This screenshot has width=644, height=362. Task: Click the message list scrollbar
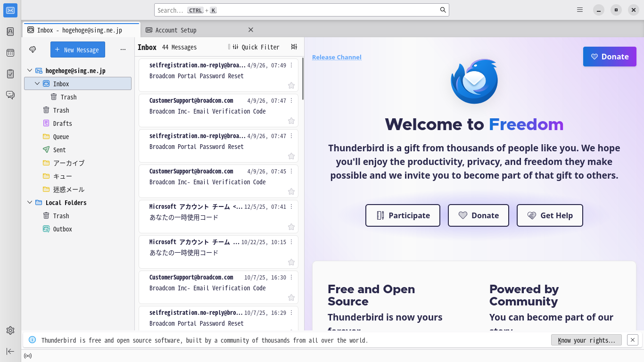click(x=303, y=79)
